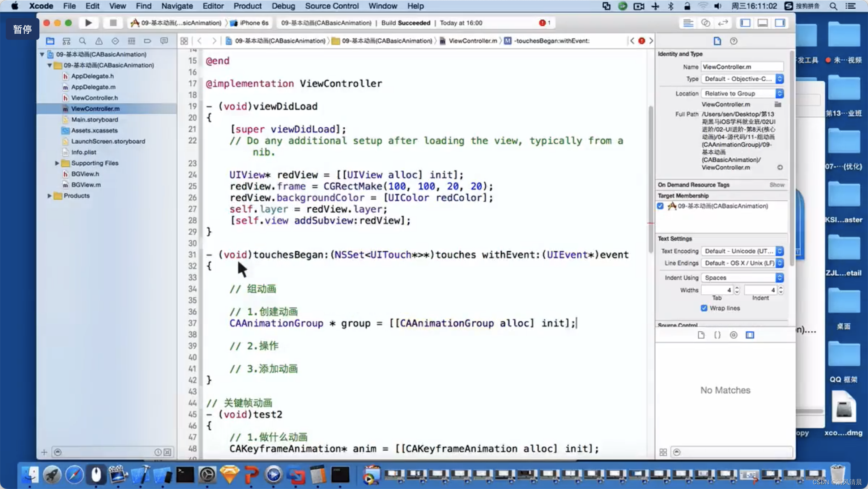
Task: Open the Text Encoding dropdown
Action: point(743,251)
